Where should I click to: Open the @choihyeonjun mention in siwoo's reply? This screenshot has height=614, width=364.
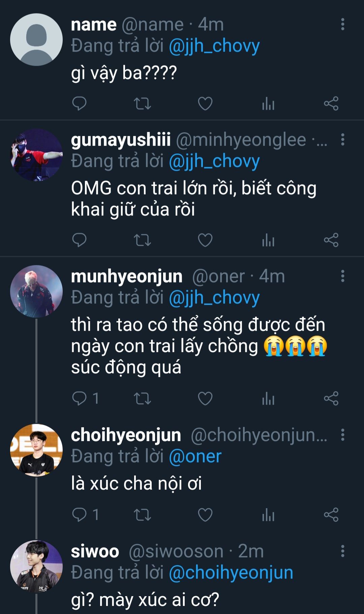pos(231,573)
